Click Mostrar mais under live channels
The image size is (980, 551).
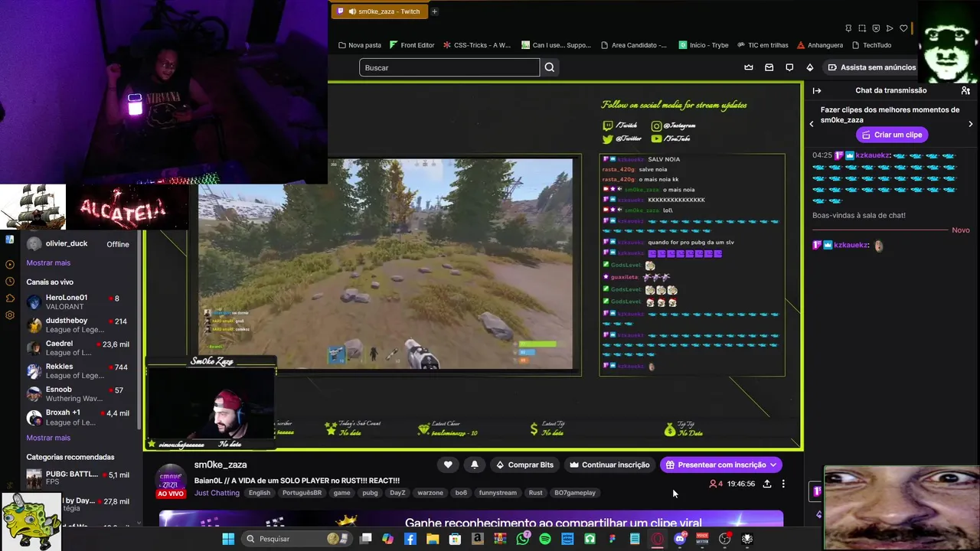pyautogui.click(x=48, y=438)
